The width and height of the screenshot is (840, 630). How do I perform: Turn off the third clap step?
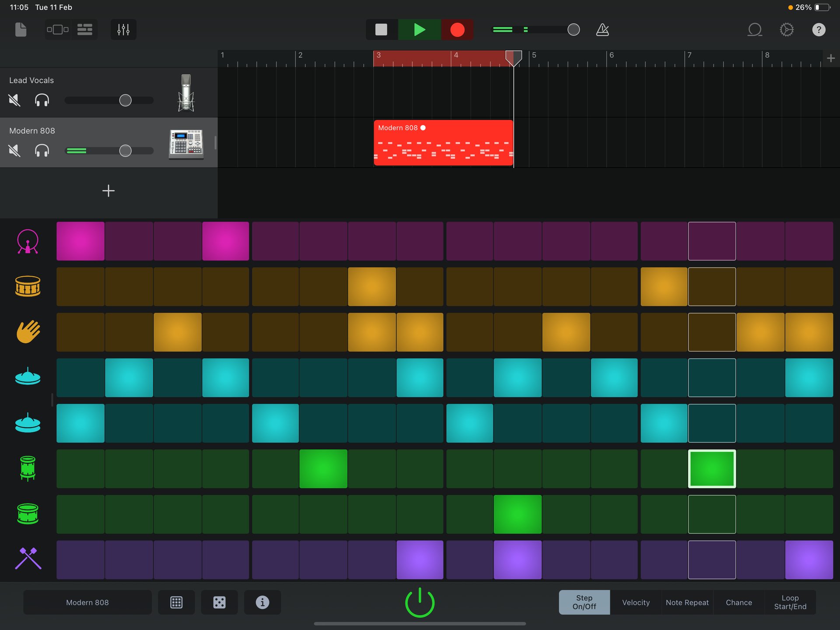click(x=178, y=332)
